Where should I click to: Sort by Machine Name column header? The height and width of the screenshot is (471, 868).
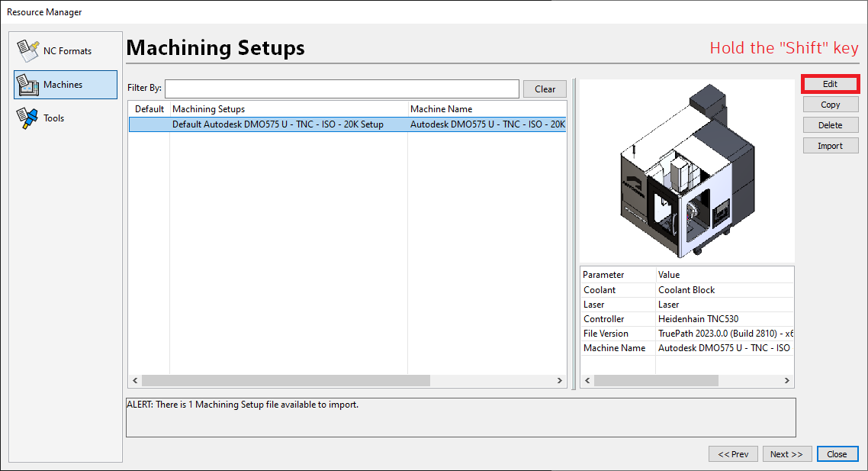click(487, 109)
